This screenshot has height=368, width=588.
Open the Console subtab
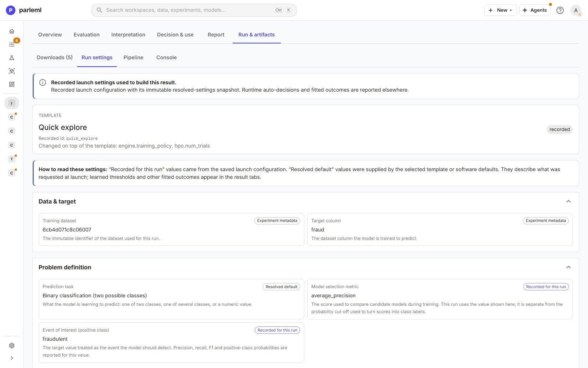pos(166,57)
